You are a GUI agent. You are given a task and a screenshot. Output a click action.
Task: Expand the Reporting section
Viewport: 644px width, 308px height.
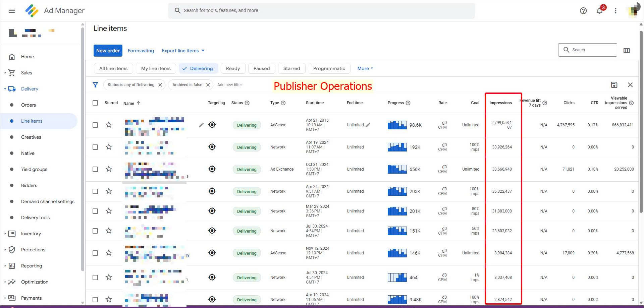[5, 266]
